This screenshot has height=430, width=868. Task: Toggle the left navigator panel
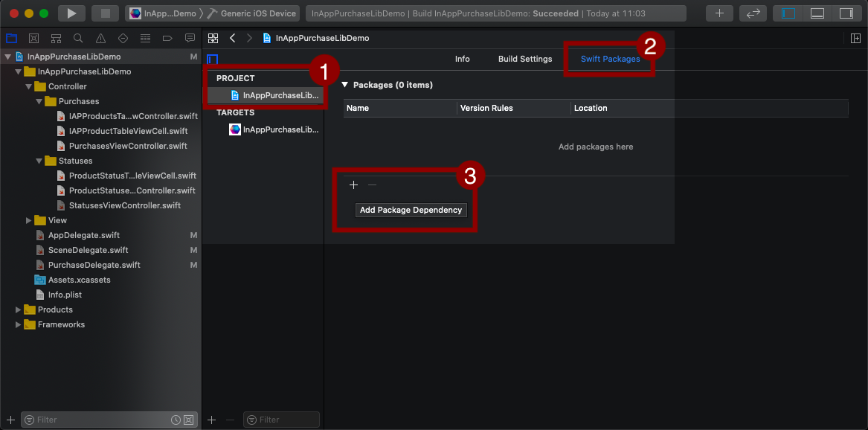point(788,13)
